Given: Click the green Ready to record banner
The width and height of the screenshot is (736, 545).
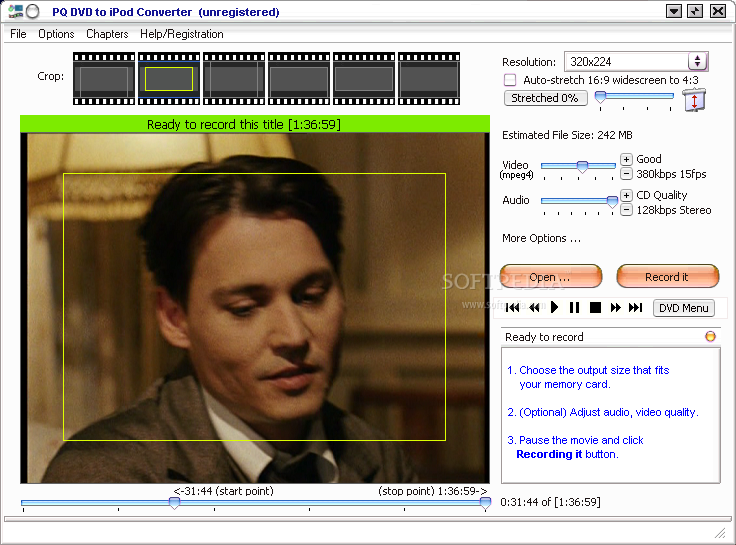Looking at the screenshot, I should coord(255,124).
